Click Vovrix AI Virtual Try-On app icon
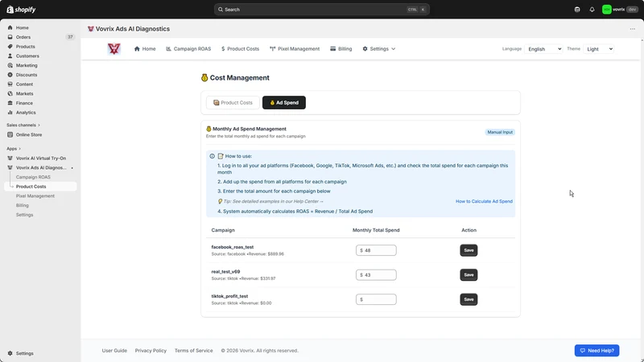Image resolution: width=644 pixels, height=362 pixels. click(x=10, y=158)
